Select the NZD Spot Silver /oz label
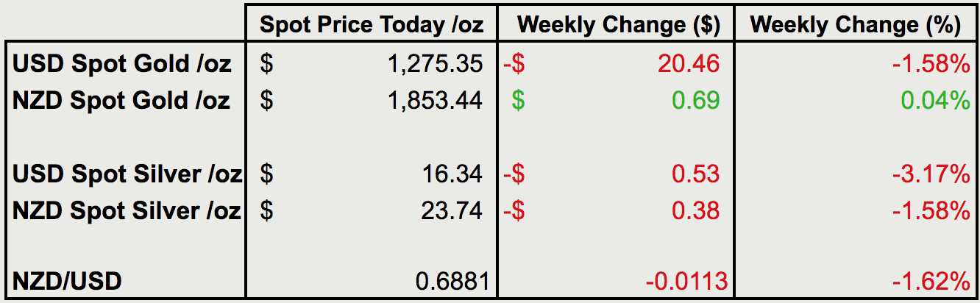The image size is (980, 303). [127, 211]
